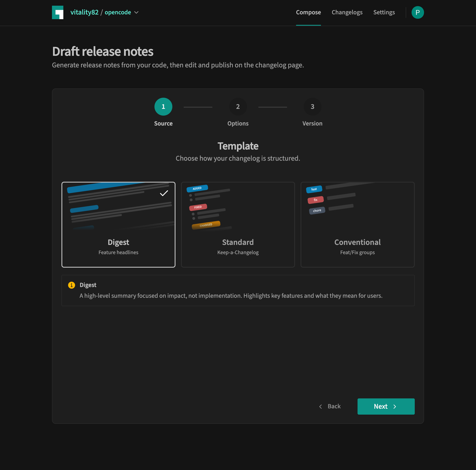Jump to step 3 Version

coord(312,107)
